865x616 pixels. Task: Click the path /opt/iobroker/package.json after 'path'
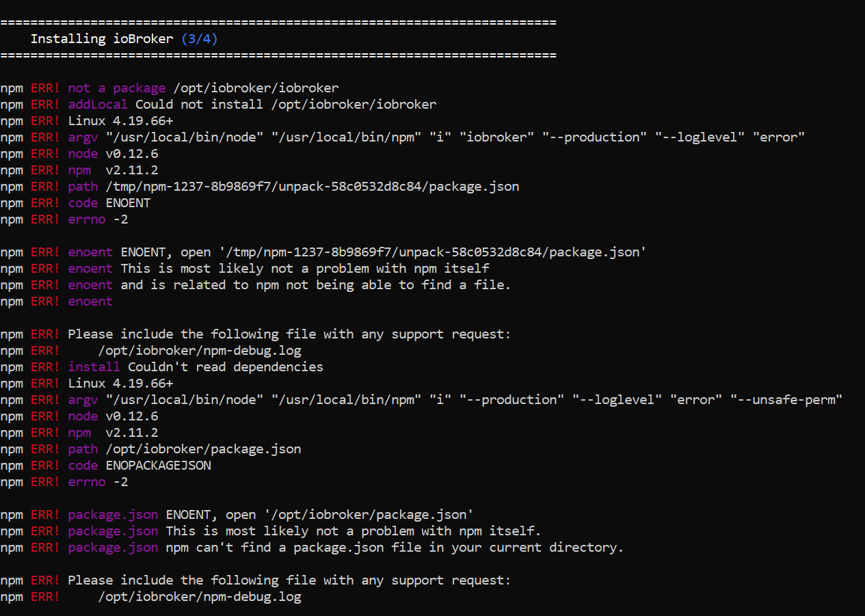click(x=203, y=449)
